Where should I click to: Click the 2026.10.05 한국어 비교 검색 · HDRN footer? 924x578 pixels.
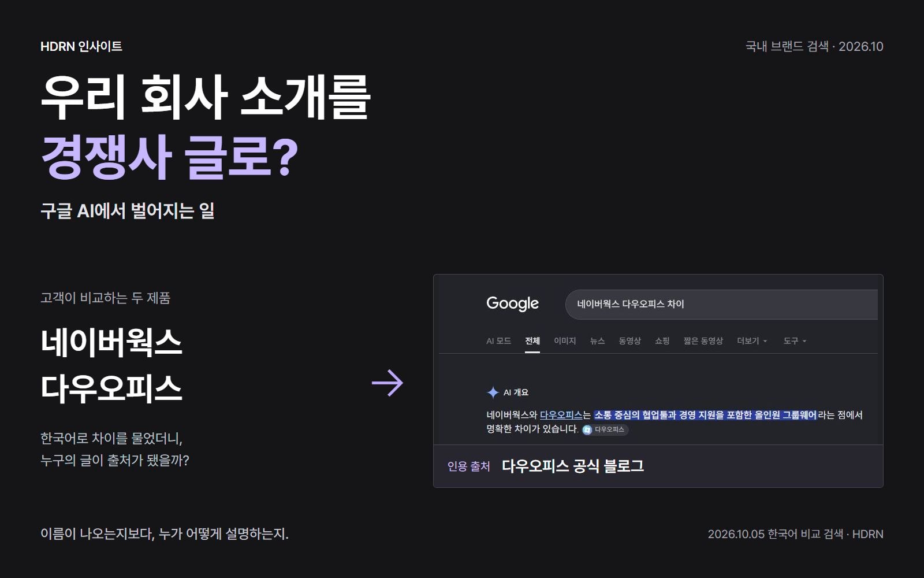tap(796, 534)
